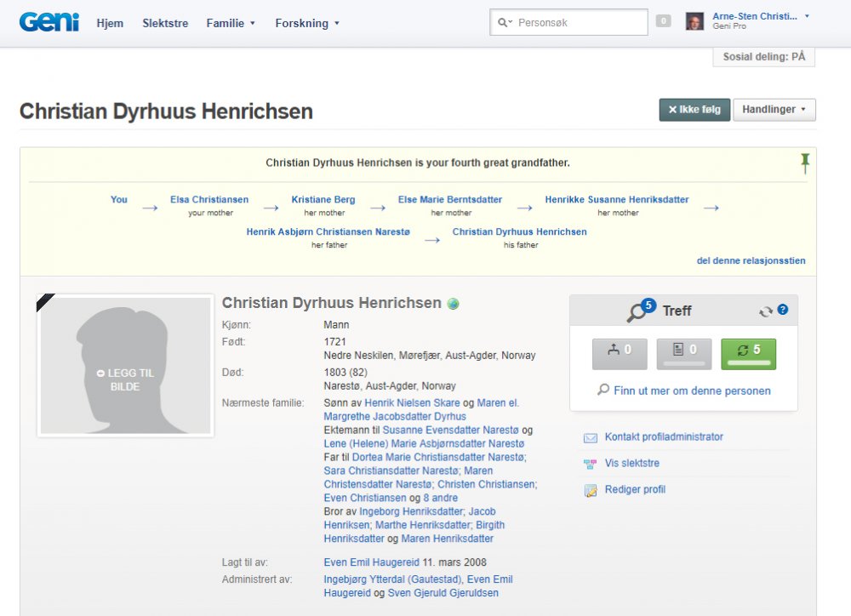
Task: Open Hjem in the top navigation
Action: pos(110,23)
